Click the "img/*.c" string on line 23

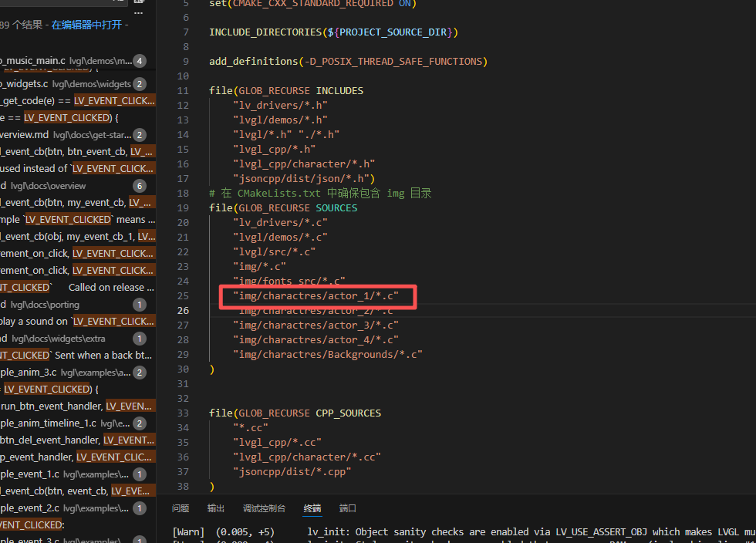coord(259,267)
